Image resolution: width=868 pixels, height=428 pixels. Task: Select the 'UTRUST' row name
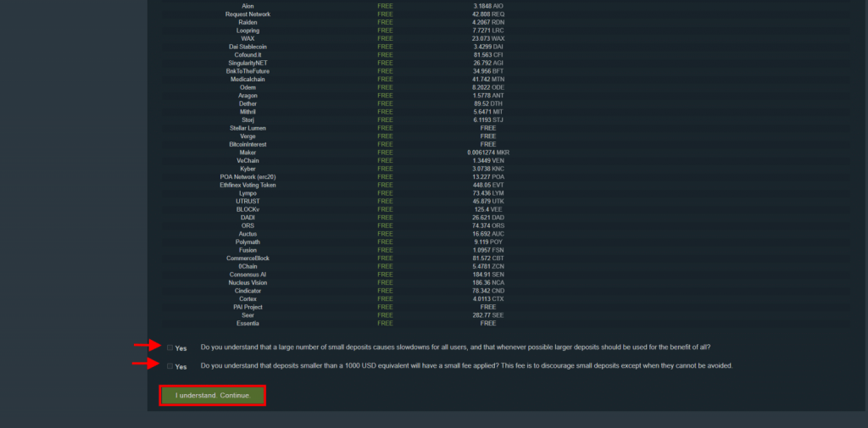pyautogui.click(x=248, y=201)
